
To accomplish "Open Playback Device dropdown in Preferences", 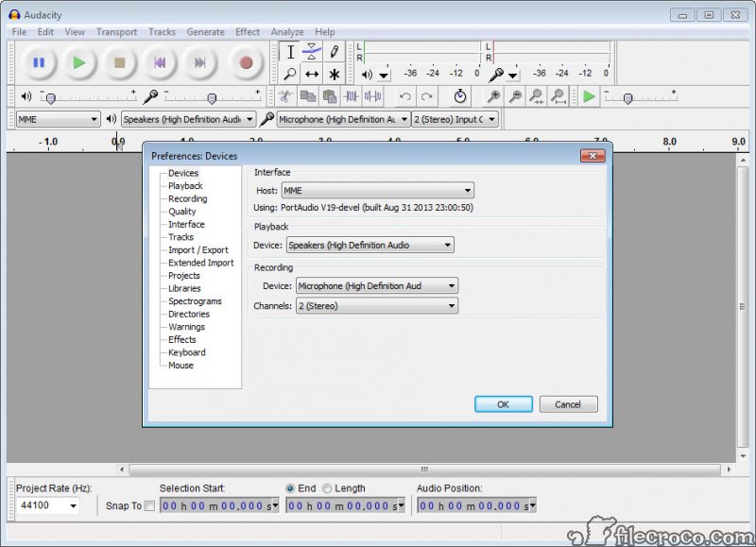I will click(369, 245).
